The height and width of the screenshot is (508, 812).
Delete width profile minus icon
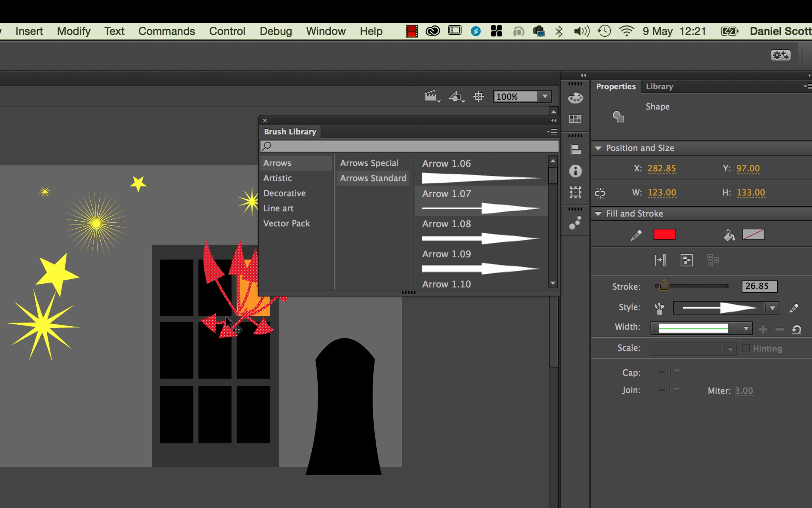[x=780, y=330]
